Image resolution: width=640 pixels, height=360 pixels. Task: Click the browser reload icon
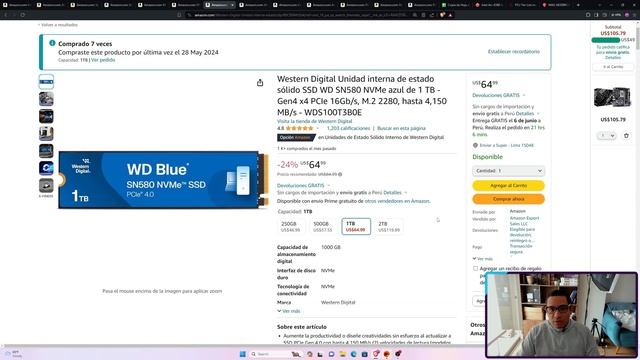point(23,15)
